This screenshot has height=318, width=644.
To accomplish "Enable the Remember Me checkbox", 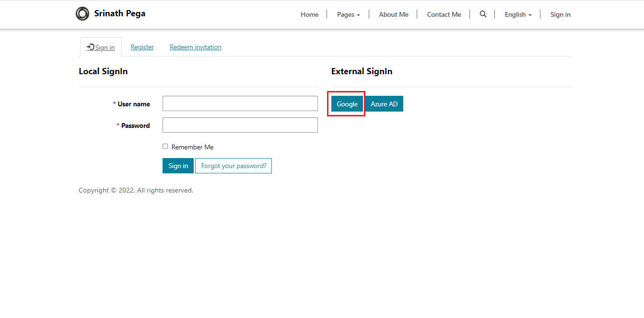I will 165,147.
